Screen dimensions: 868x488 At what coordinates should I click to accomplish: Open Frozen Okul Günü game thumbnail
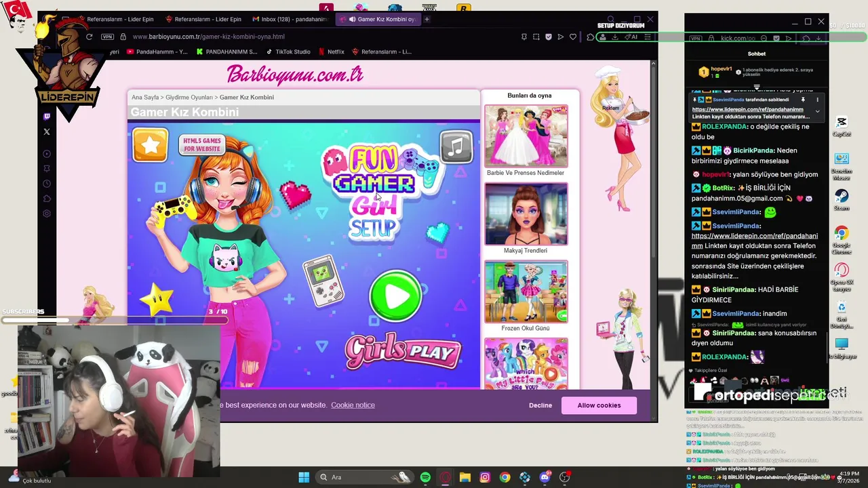point(526,291)
